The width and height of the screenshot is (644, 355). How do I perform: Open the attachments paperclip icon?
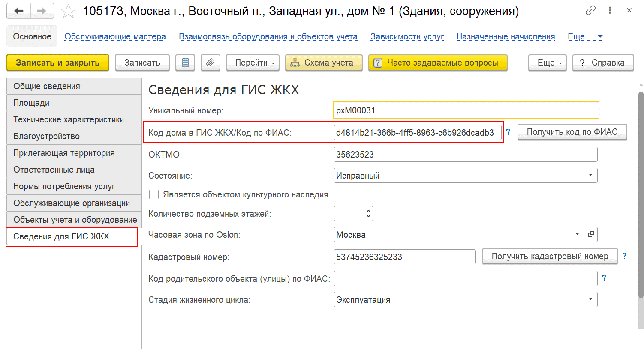pyautogui.click(x=211, y=63)
